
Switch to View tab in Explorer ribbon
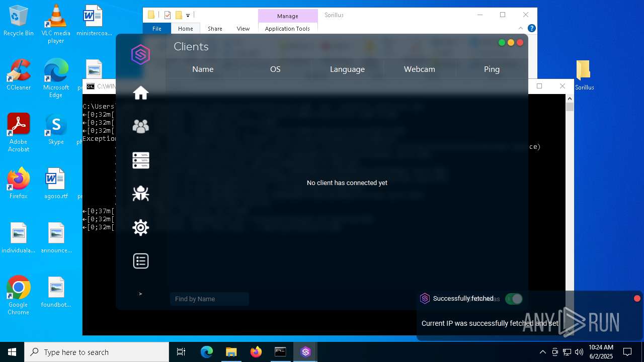coord(243,29)
